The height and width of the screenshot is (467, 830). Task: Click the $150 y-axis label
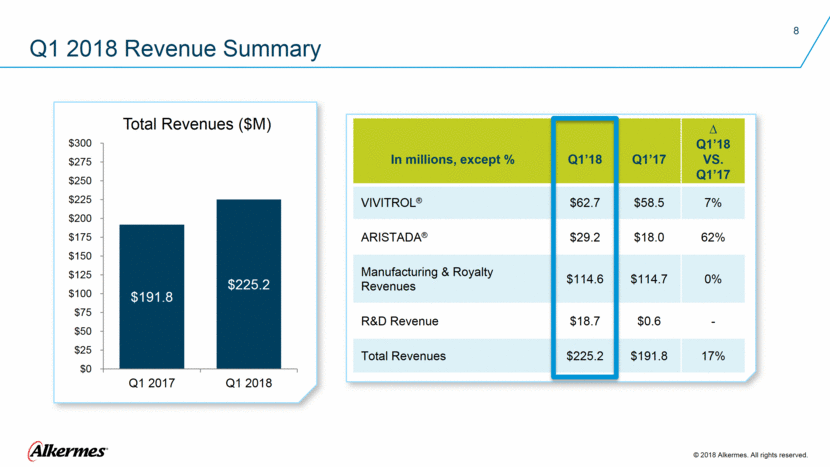[x=80, y=256]
